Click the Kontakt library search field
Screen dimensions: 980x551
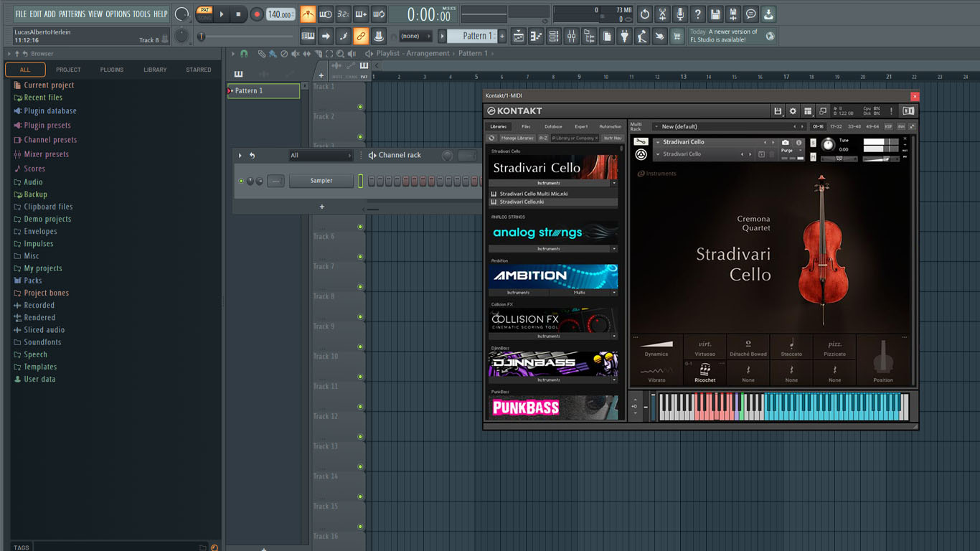tap(575, 138)
